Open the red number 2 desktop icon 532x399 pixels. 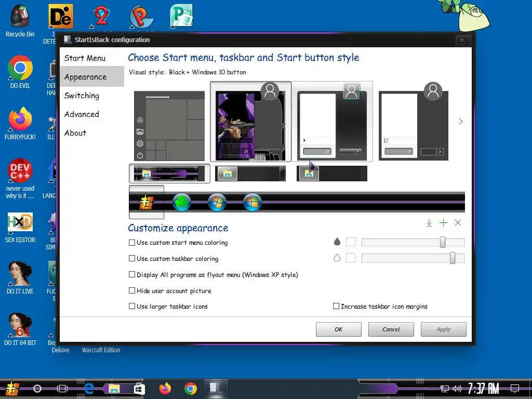coord(101,16)
